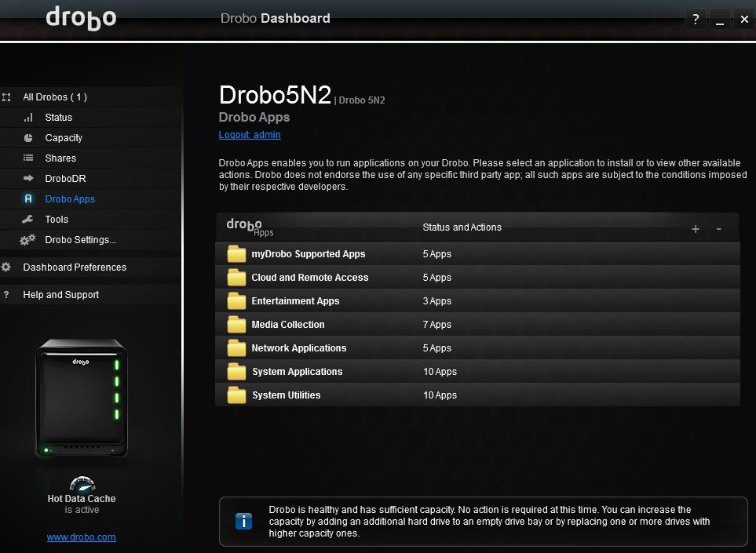Click the Capacity pie-chart icon
The height and width of the screenshot is (553, 756).
point(28,138)
